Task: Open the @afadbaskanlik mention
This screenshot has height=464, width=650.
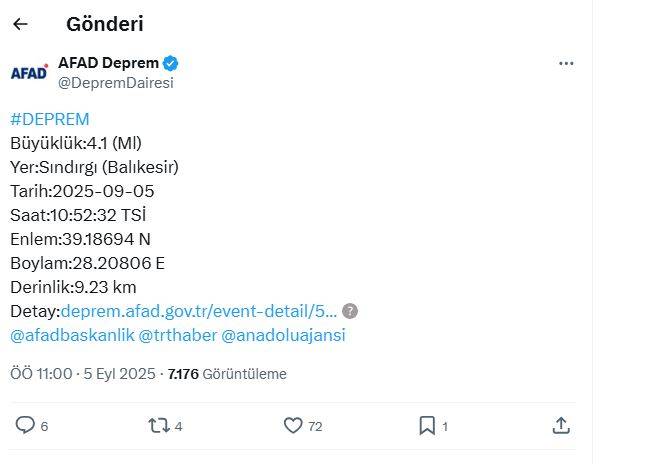Action: (x=72, y=335)
